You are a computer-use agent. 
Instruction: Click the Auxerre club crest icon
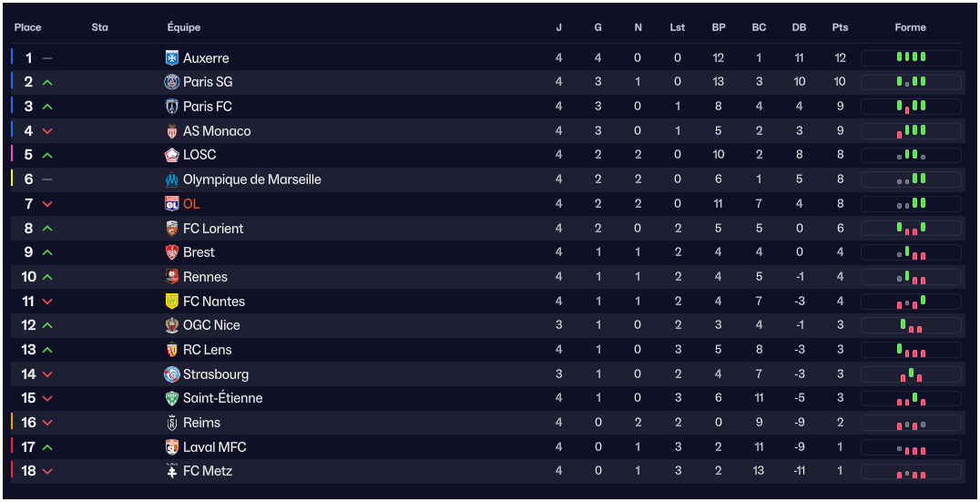coord(172,58)
